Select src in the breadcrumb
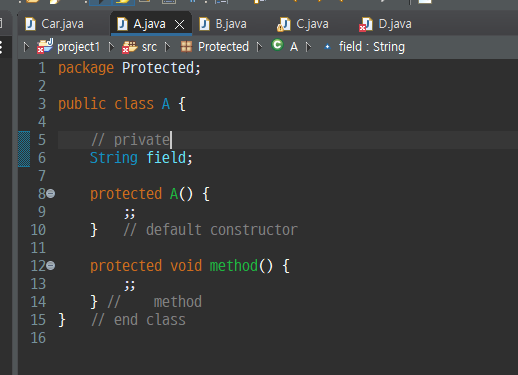The image size is (518, 375). pos(149,47)
